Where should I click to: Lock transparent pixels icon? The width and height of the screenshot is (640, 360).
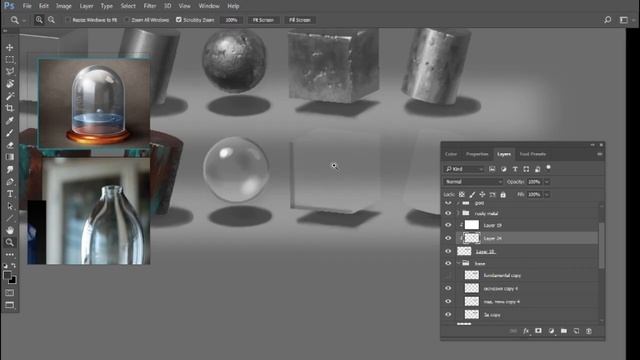click(462, 195)
